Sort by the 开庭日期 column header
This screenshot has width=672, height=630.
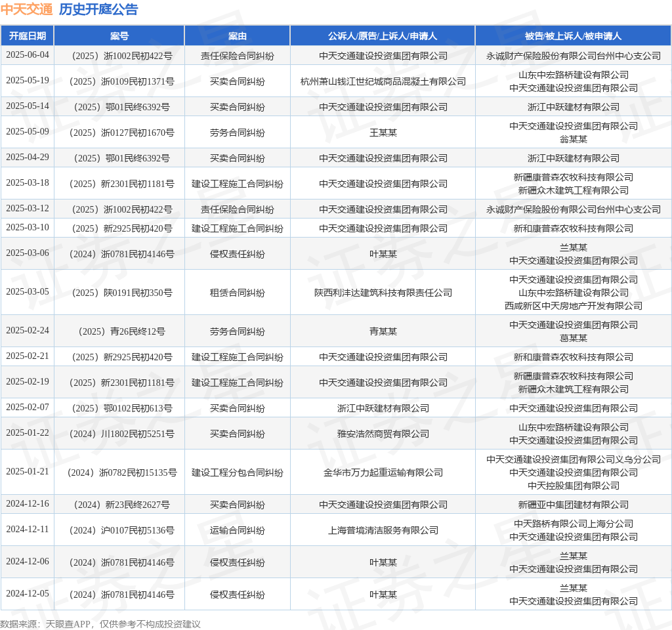tap(28, 36)
